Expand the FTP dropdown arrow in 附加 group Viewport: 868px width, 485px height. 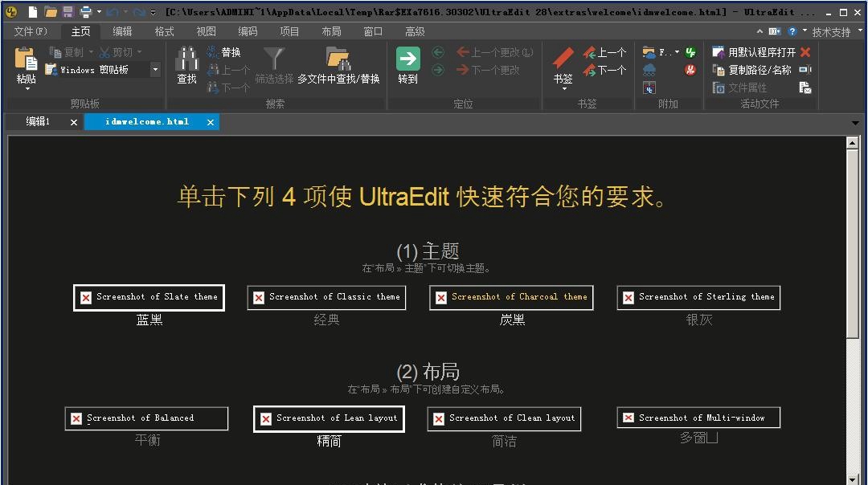coord(677,52)
